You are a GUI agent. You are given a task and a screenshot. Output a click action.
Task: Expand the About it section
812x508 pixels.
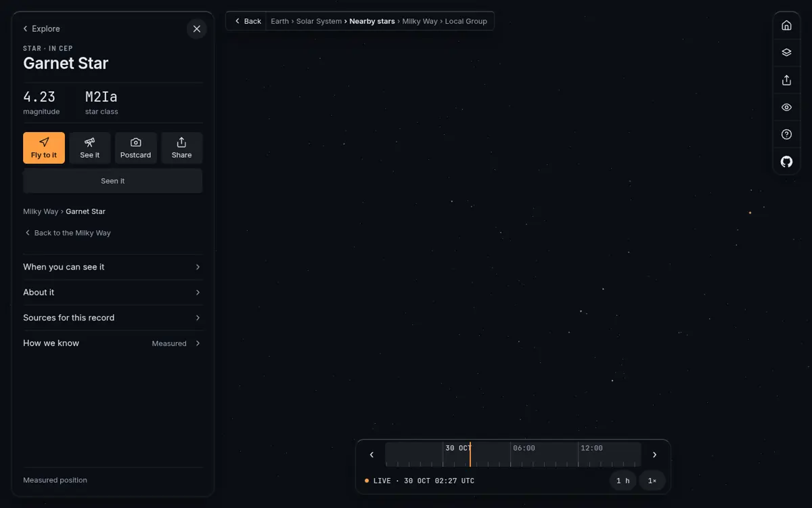[113, 293]
